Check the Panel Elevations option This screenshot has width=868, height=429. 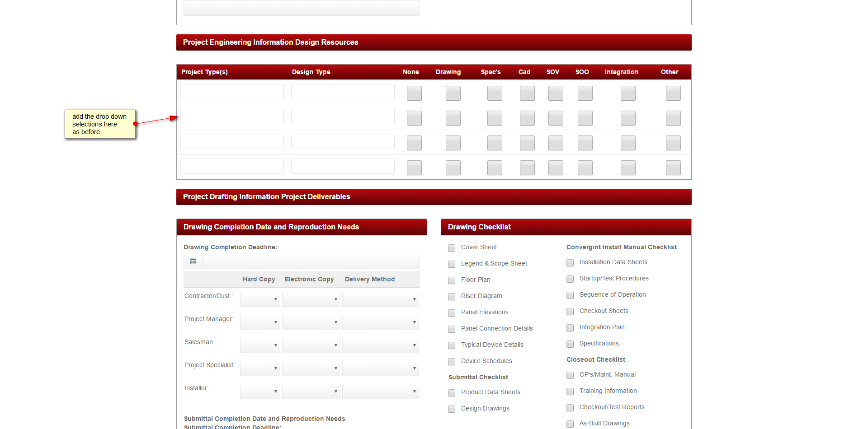coord(452,313)
